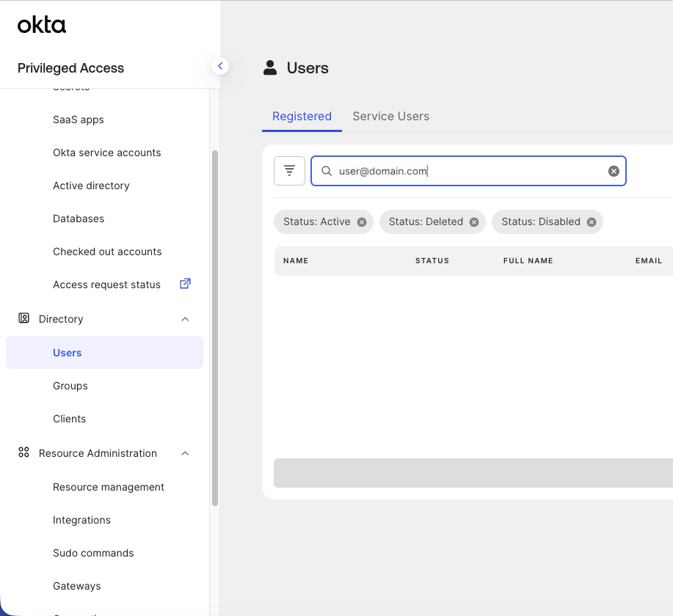
Task: Clear the search field text
Action: pos(614,171)
